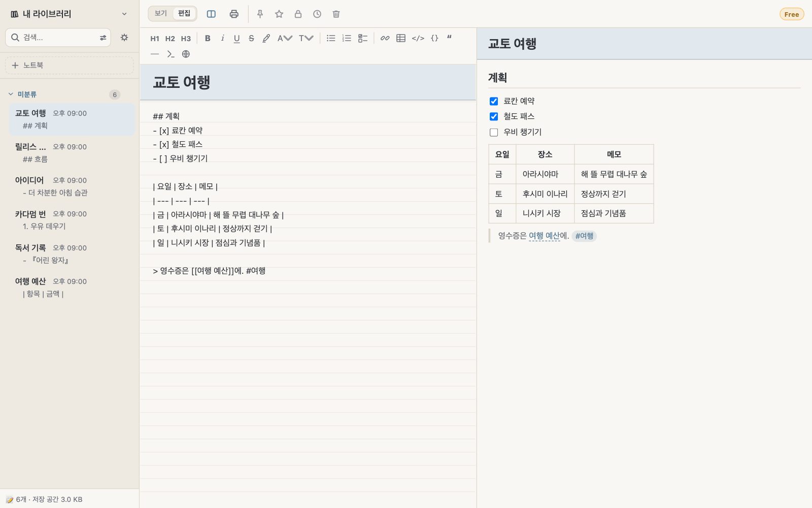
Task: Insert a table
Action: (401, 38)
